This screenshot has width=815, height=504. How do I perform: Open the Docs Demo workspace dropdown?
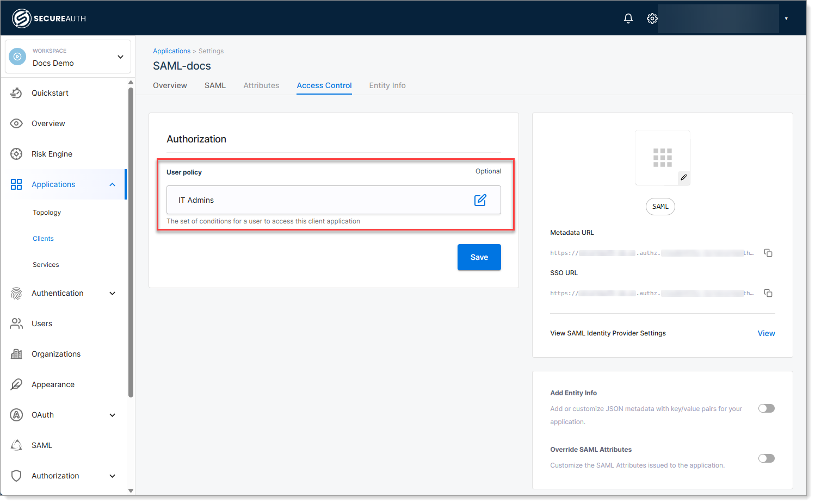click(x=68, y=57)
